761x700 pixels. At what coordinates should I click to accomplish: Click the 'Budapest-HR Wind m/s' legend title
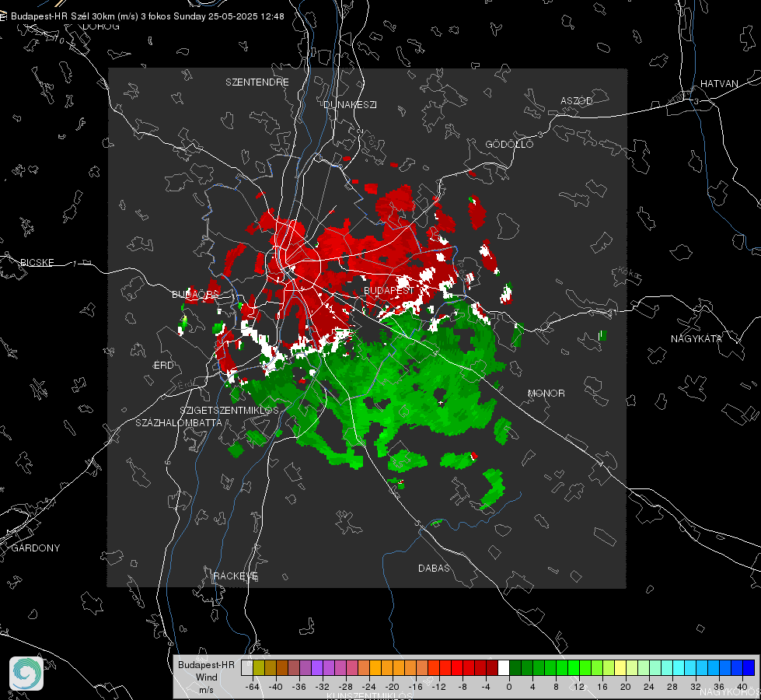pyautogui.click(x=206, y=677)
